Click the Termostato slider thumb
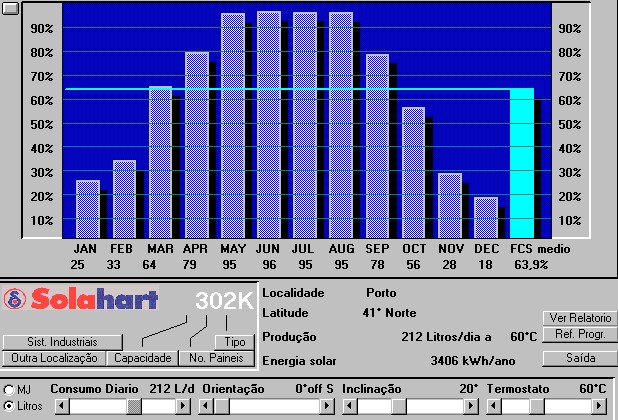 click(x=537, y=406)
